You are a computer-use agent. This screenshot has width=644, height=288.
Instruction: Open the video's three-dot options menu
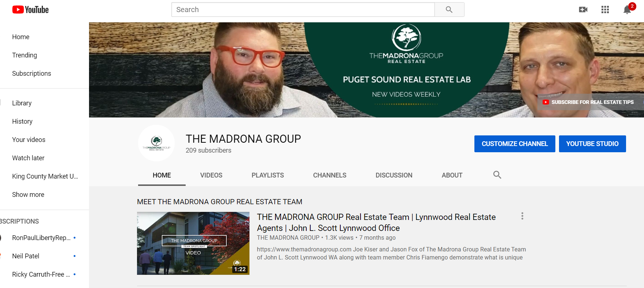(522, 216)
